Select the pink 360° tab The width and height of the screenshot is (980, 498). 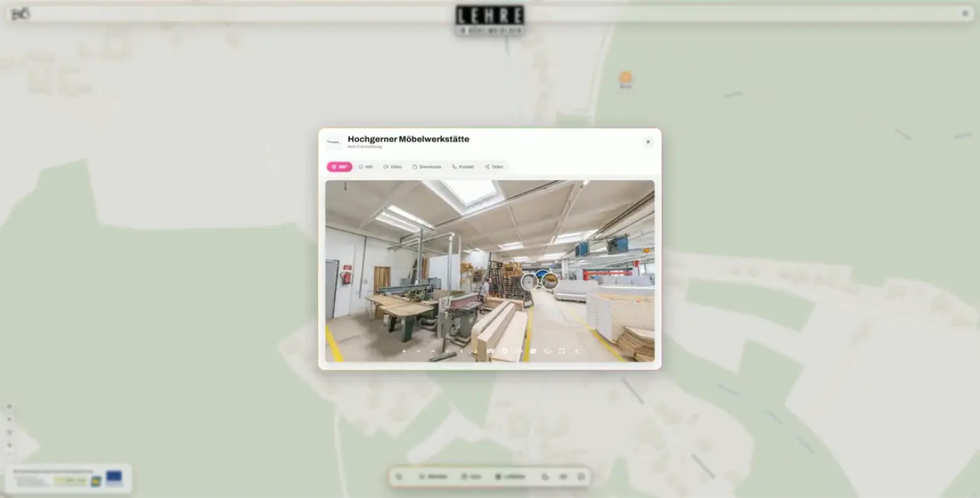coord(339,167)
